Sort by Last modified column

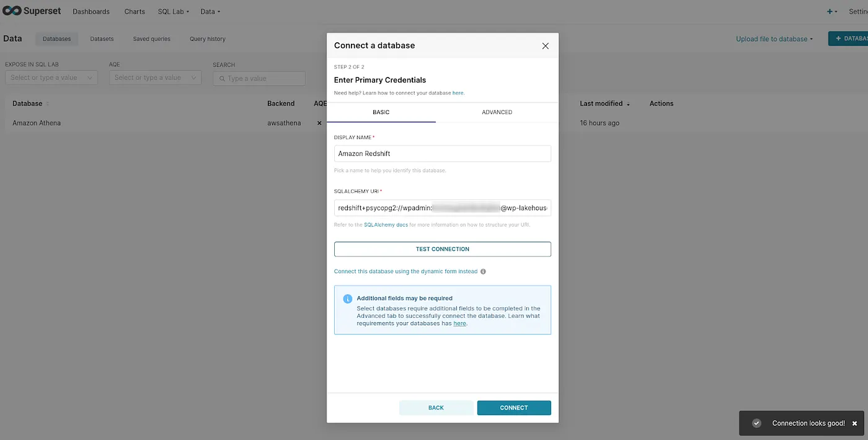604,104
